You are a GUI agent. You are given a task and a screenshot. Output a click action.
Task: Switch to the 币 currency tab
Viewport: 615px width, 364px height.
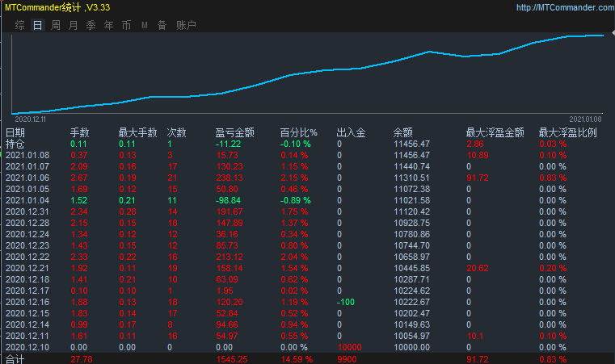(x=126, y=26)
